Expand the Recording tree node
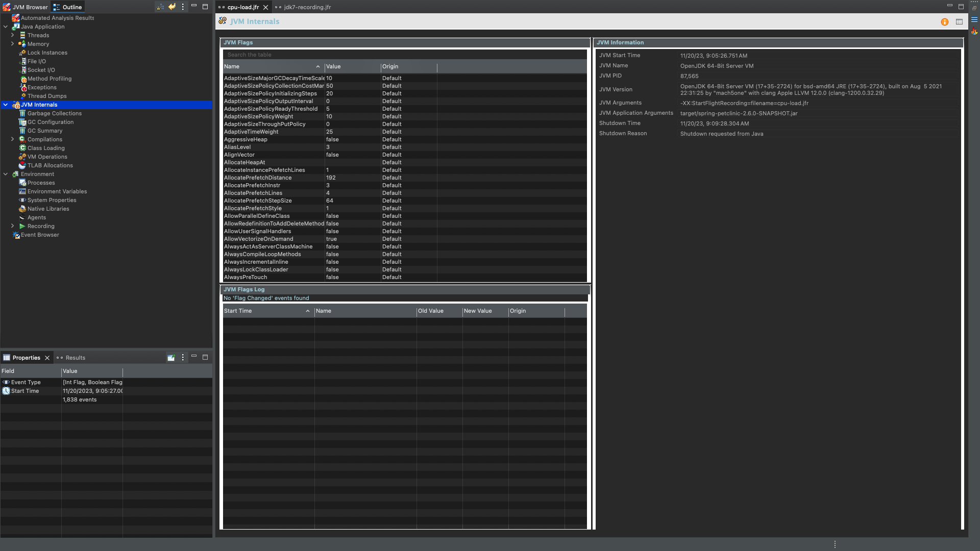Screen dimensions: 980x551 [x=12, y=226]
